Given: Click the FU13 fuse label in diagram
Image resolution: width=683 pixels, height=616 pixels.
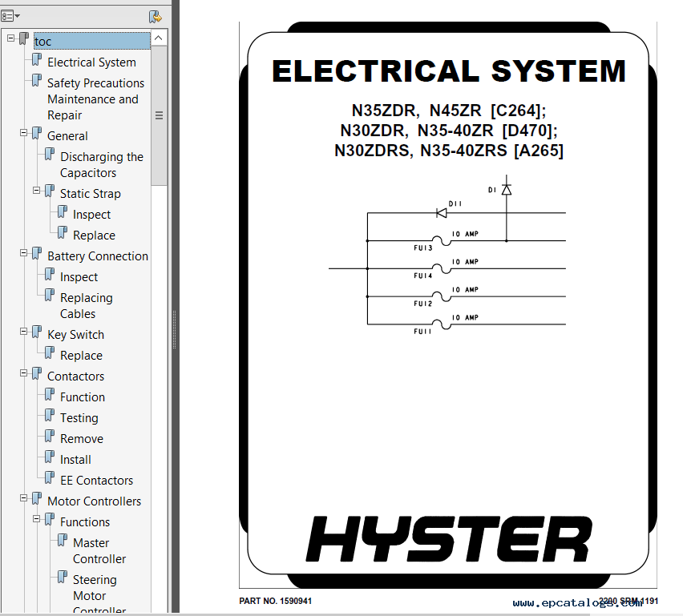Looking at the screenshot, I should (x=423, y=248).
